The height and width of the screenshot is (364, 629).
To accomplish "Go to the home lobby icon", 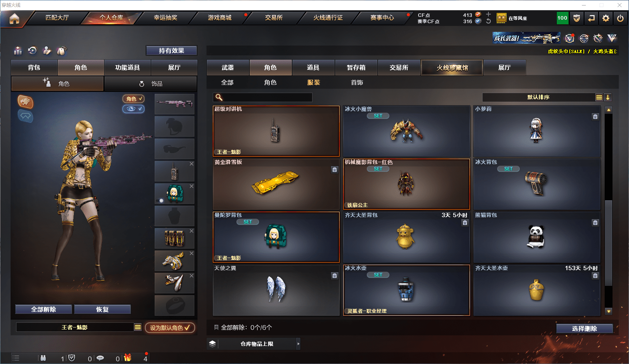I will pos(15,18).
